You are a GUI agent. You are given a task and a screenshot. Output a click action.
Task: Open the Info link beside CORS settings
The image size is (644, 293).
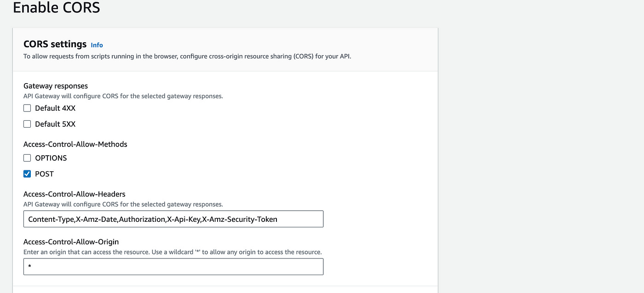click(x=97, y=45)
